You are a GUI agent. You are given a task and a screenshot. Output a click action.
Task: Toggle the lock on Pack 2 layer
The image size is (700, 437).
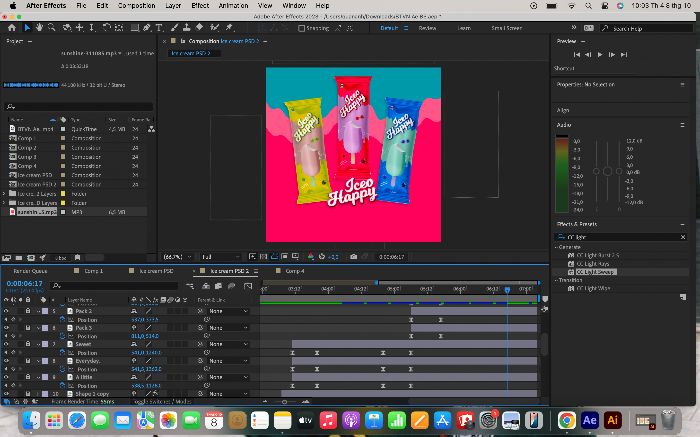[28, 311]
